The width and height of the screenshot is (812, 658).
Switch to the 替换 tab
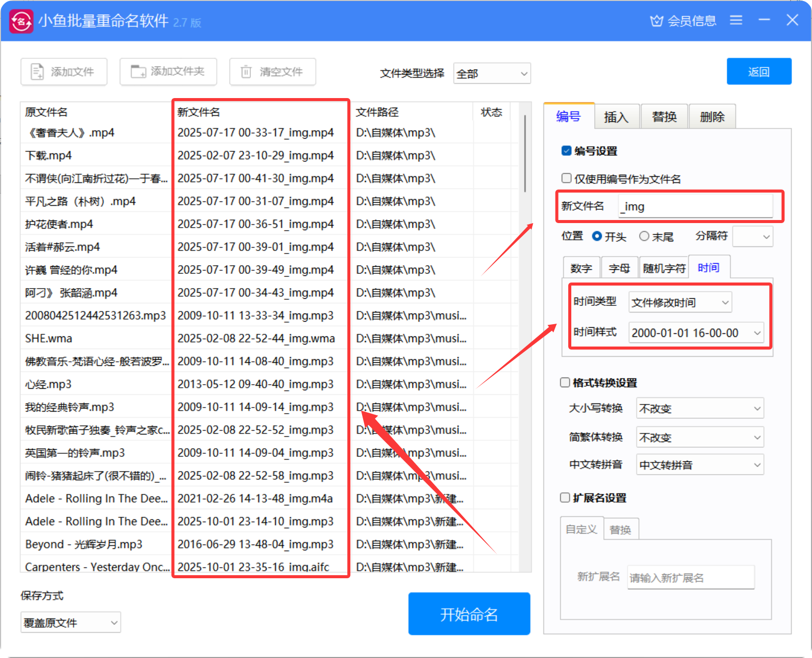[x=664, y=117]
